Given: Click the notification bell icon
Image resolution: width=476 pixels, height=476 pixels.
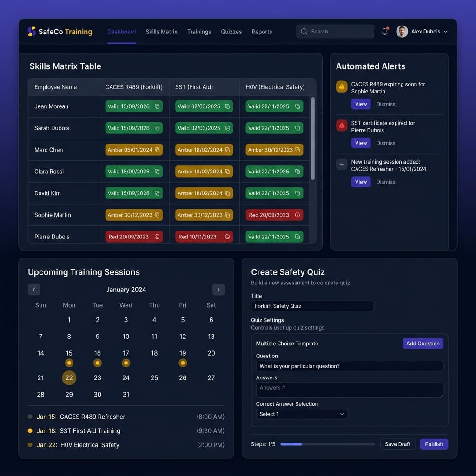Looking at the screenshot, I should coord(384,32).
